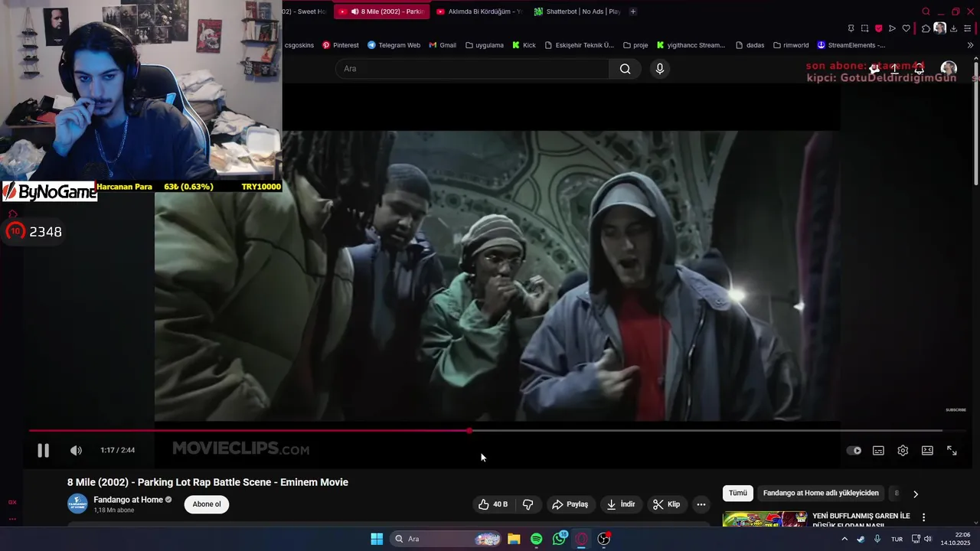Viewport: 980px width, 551px height.
Task: Open the Windows Start menu
Action: (377, 539)
